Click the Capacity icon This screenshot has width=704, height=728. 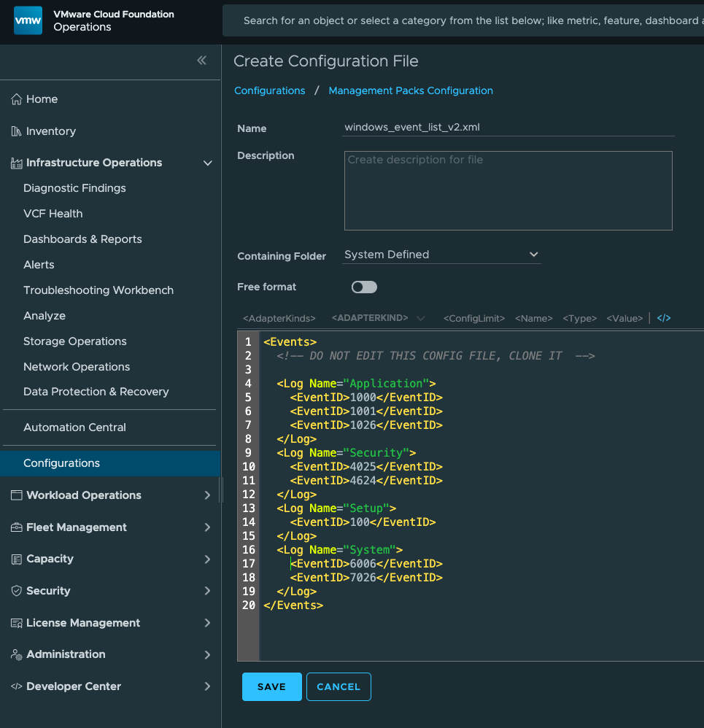tap(16, 559)
